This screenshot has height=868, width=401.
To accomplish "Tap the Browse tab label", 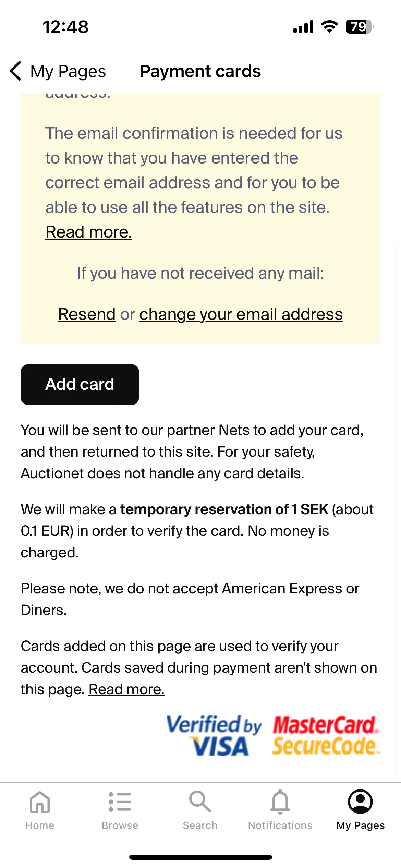I will coord(120,825).
